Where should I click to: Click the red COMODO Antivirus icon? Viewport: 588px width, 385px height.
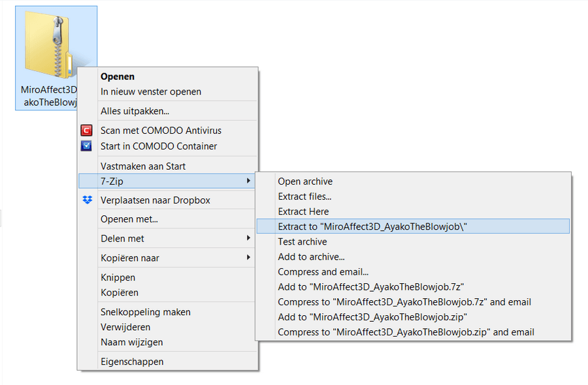[87, 131]
